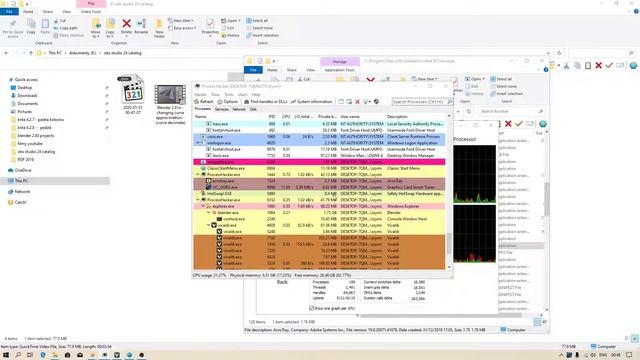640x360 pixels.
Task: Click the microphone icon in system tray
Action: [577, 355]
